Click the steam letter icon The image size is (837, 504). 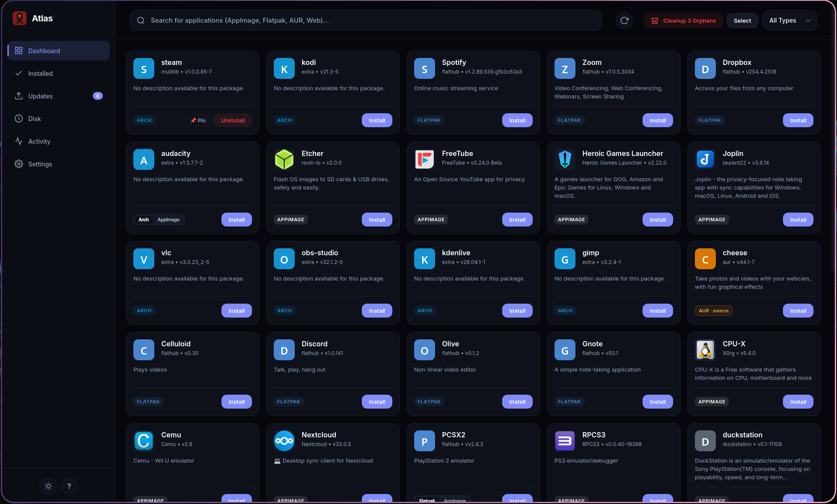coord(144,68)
